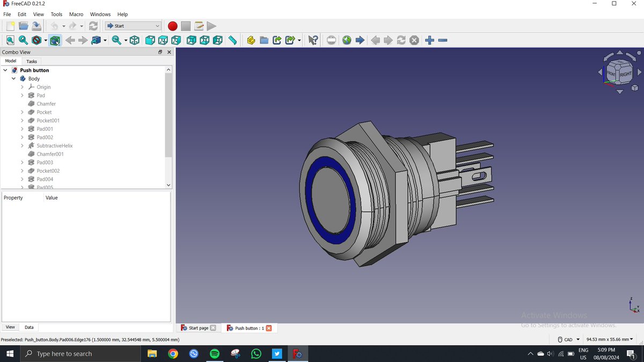Open Chrome from the taskbar
This screenshot has height=362, width=644.
point(173,354)
